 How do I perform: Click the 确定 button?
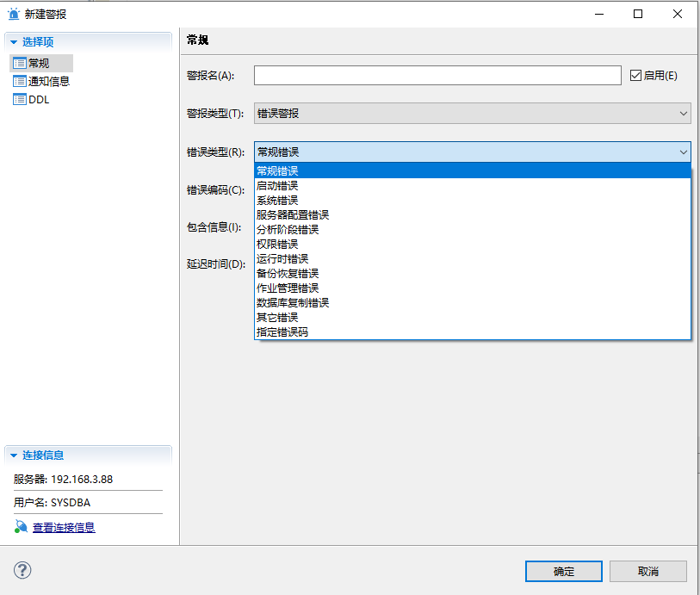coord(563,572)
